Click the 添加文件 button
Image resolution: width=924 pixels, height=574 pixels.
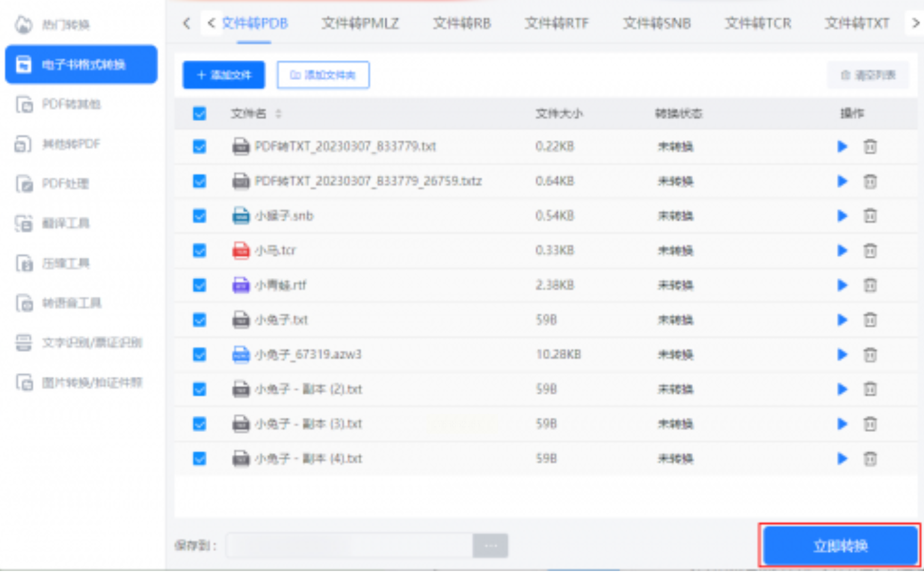tap(224, 75)
